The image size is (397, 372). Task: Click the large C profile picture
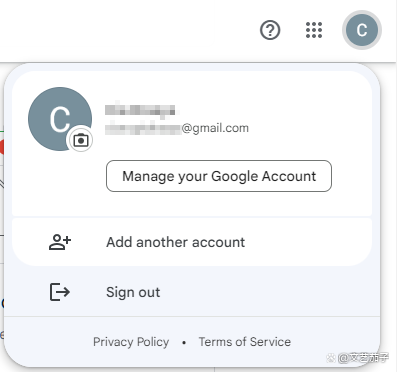coord(60,119)
